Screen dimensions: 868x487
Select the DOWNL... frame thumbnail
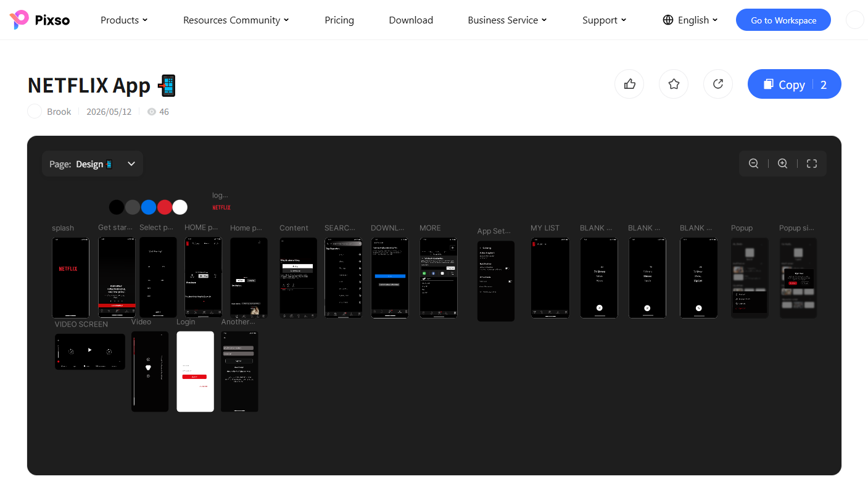(x=389, y=278)
